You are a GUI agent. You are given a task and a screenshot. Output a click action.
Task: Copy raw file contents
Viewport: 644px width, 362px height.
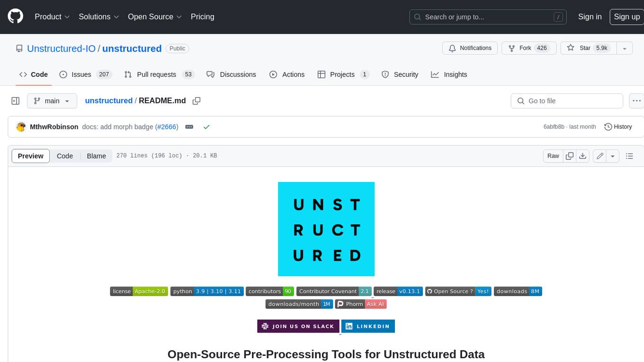570,156
